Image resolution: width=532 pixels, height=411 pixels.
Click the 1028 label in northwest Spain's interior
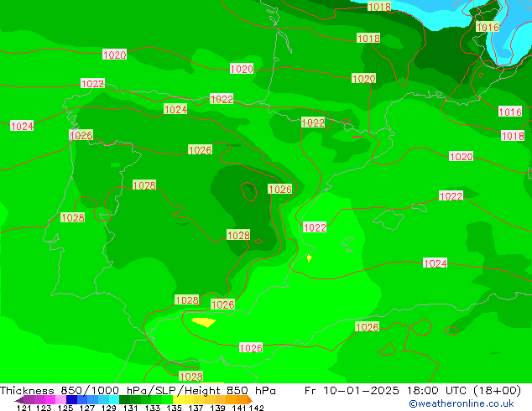click(x=144, y=185)
